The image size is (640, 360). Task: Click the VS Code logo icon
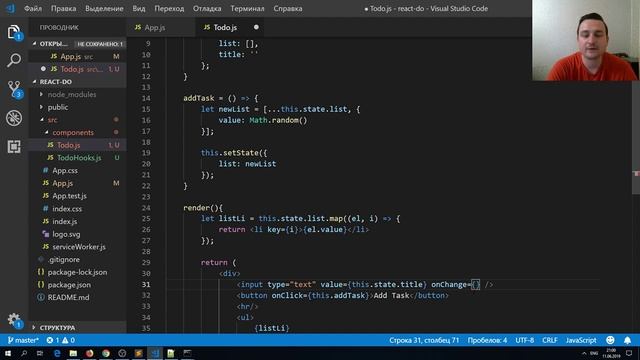click(10, 8)
